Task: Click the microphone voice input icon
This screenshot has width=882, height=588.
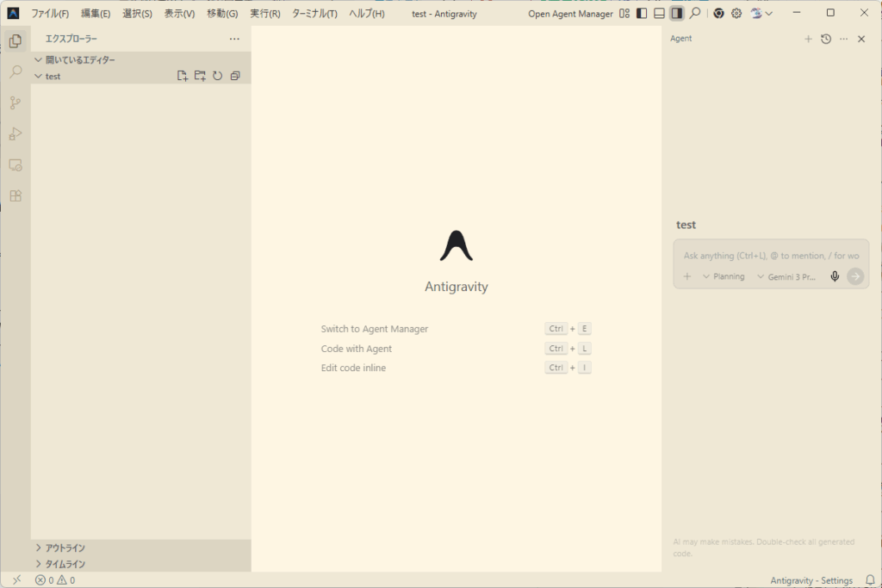Action: 834,276
